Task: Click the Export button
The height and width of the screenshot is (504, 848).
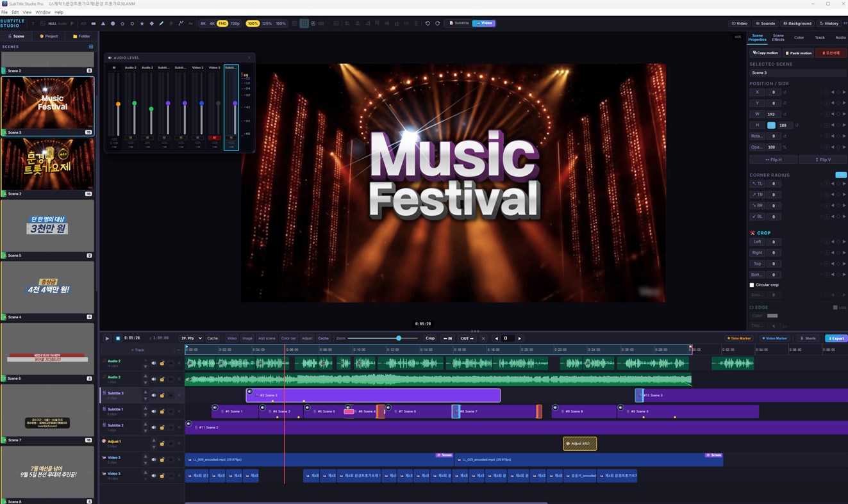Action: 836,338
